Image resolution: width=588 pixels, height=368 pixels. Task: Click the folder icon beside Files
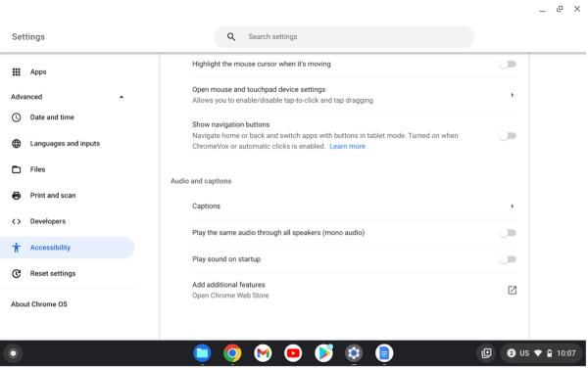[16, 169]
